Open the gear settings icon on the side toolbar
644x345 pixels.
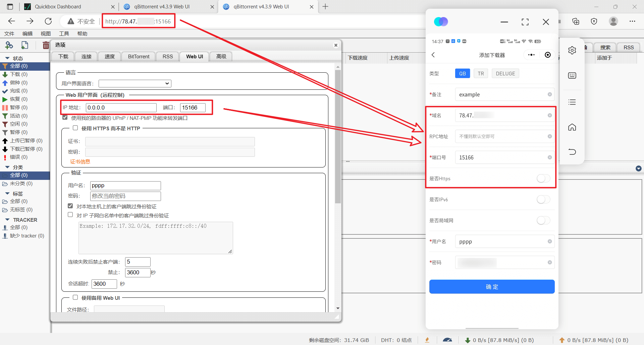572,50
